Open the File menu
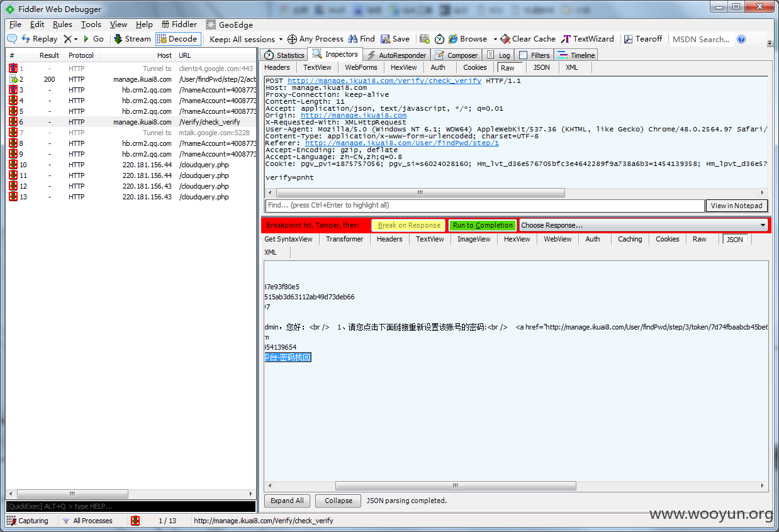This screenshot has width=779, height=532. point(15,25)
